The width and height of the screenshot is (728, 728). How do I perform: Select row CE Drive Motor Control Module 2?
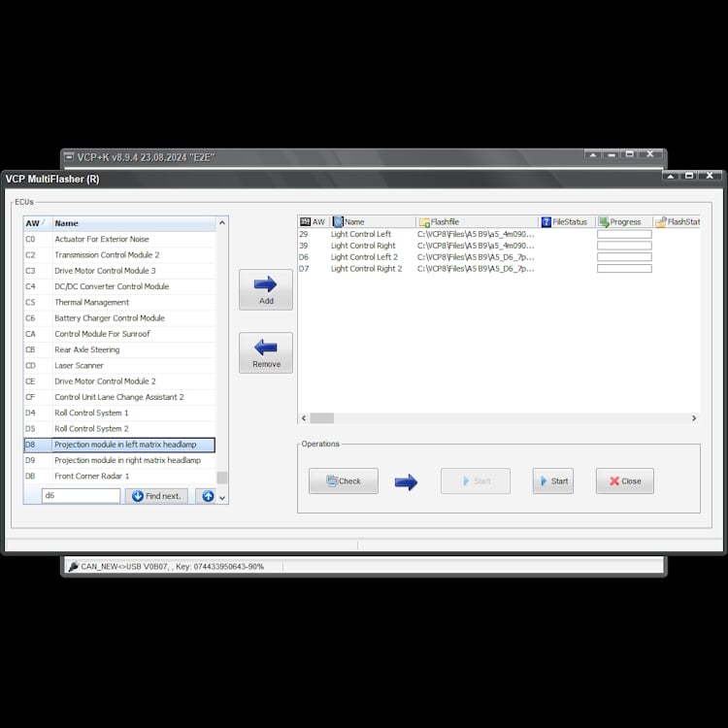point(119,381)
